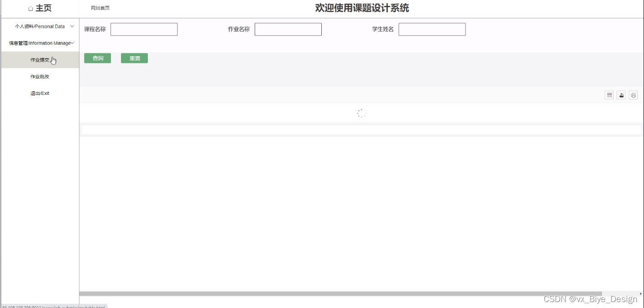This screenshot has height=308, width=644.
Task: Focus the 学生姓名 input field
Action: pyautogui.click(x=432, y=29)
